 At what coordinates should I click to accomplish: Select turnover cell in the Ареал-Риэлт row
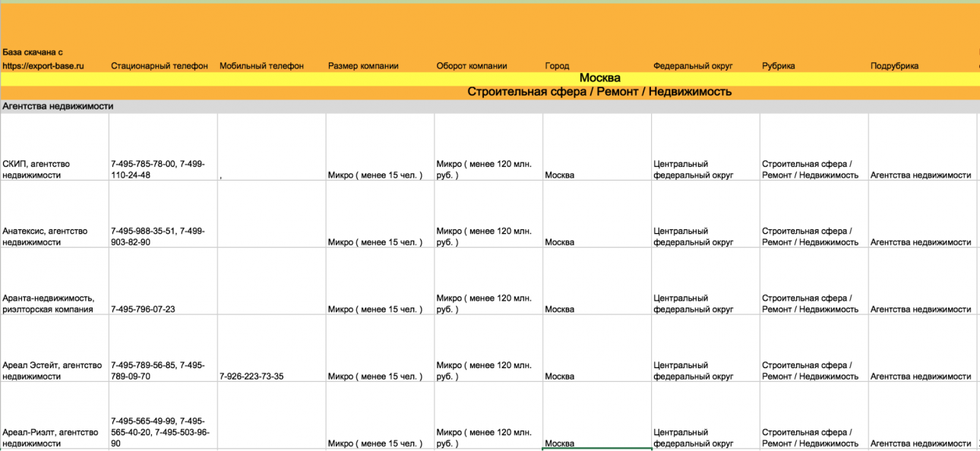pos(489,415)
